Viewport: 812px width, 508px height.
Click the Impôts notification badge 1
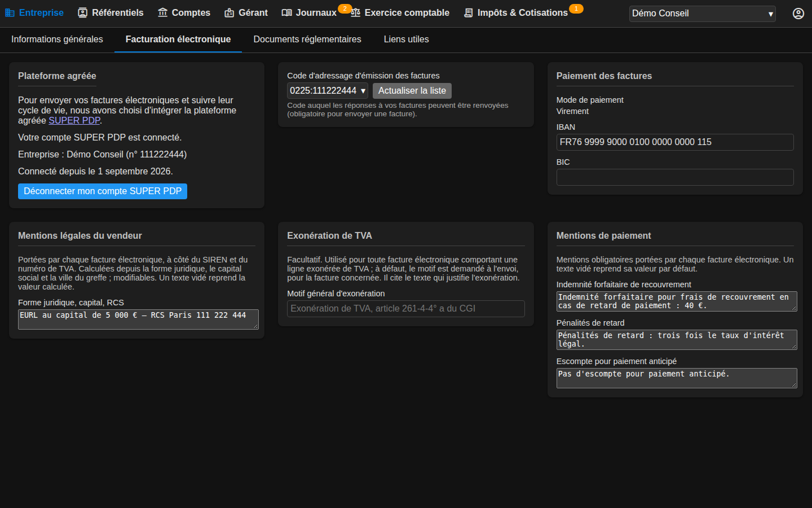point(576,8)
